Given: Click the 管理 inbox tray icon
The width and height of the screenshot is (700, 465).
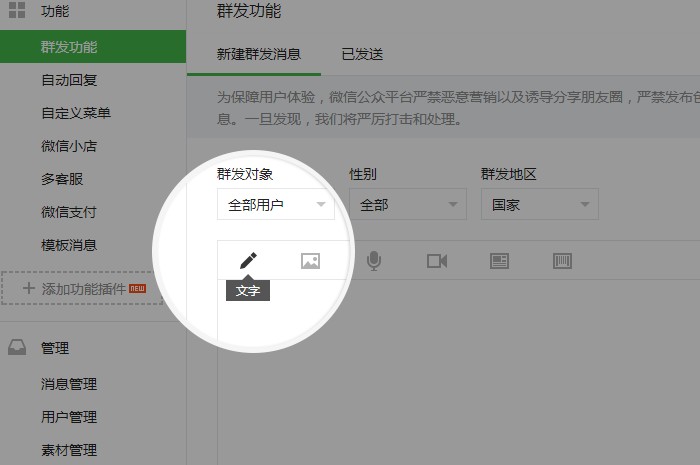Looking at the screenshot, I should point(17,347).
